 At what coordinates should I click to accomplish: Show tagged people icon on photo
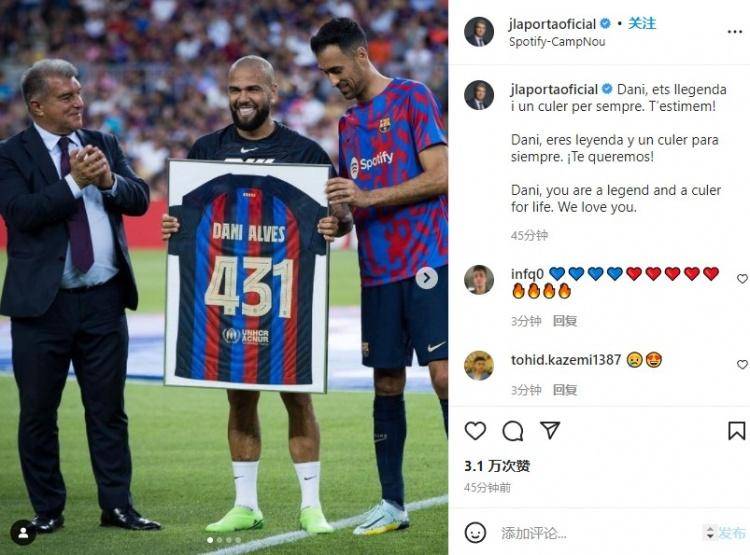[23, 533]
